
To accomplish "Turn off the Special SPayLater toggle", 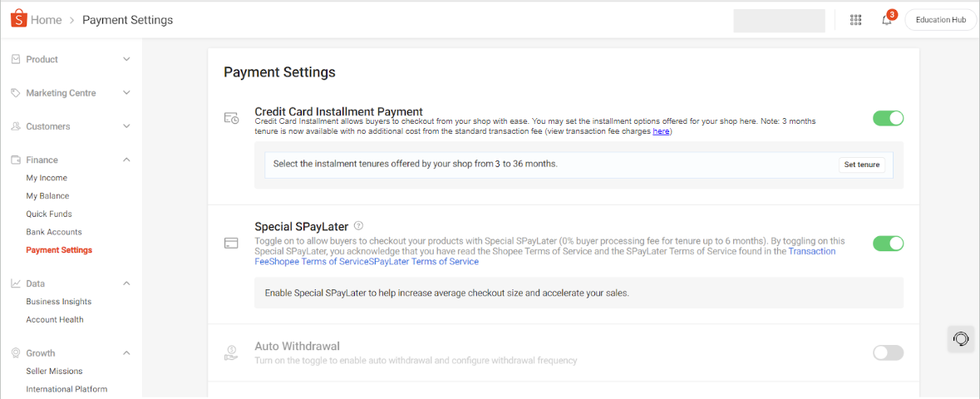I will tap(888, 244).
